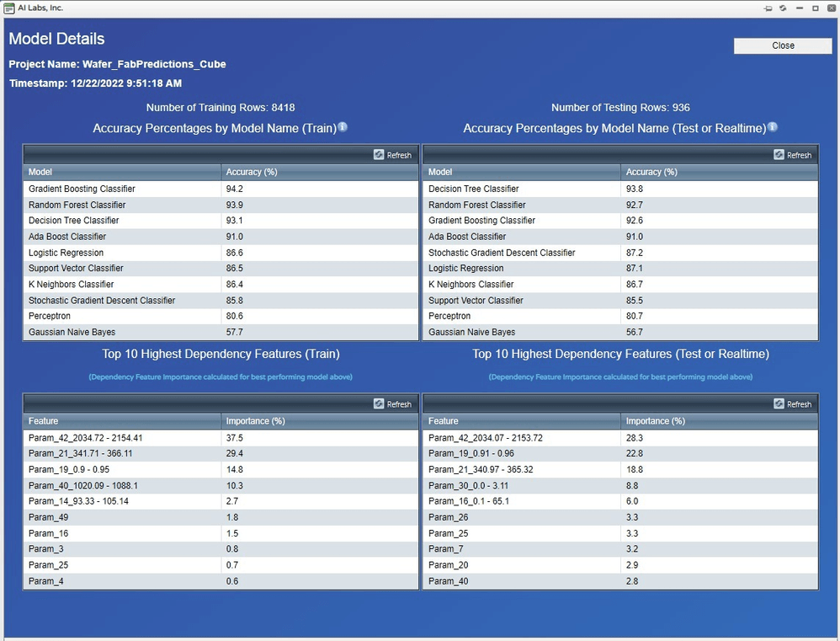Image resolution: width=840 pixels, height=641 pixels.
Task: Click the Timestamp 12/22/2022 9:51:18 AM text
Action: (96, 83)
